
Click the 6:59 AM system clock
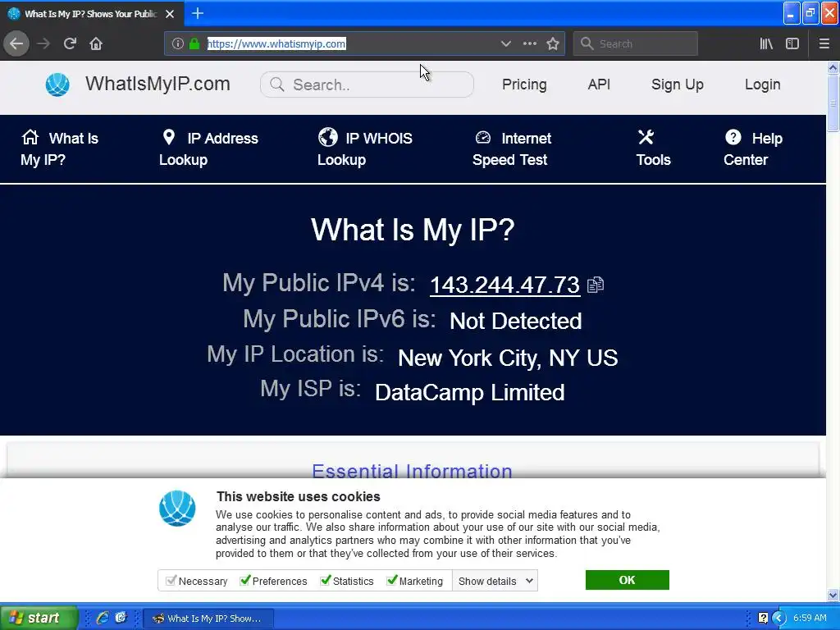point(810,618)
